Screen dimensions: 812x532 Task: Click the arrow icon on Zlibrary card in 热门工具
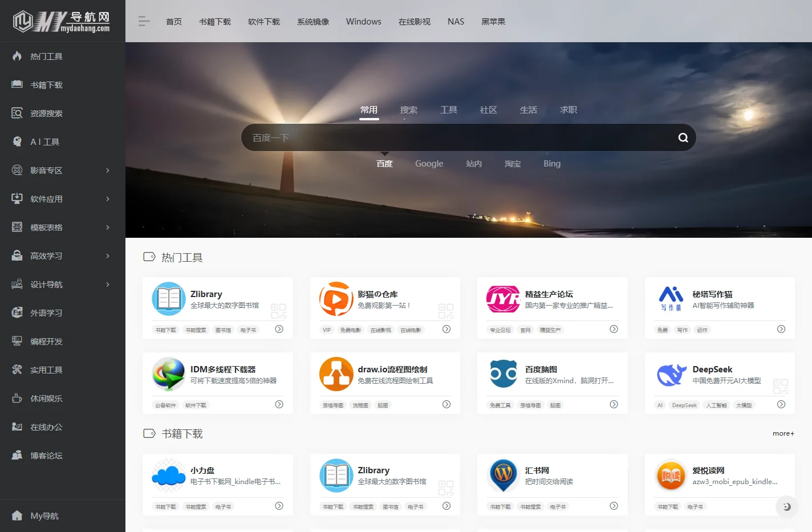pyautogui.click(x=279, y=329)
